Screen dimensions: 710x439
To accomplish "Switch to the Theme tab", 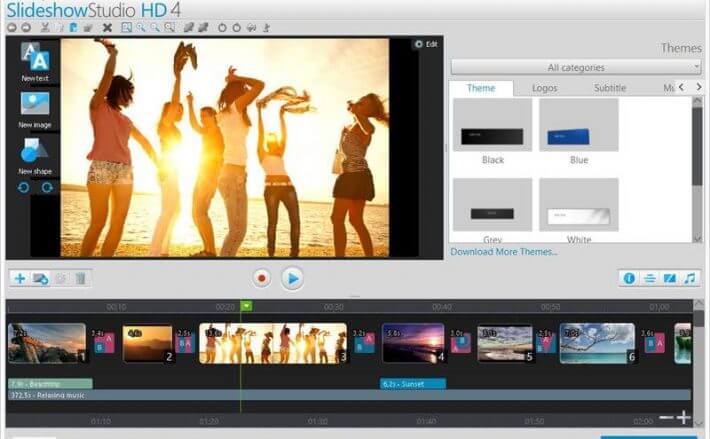I will click(x=481, y=88).
